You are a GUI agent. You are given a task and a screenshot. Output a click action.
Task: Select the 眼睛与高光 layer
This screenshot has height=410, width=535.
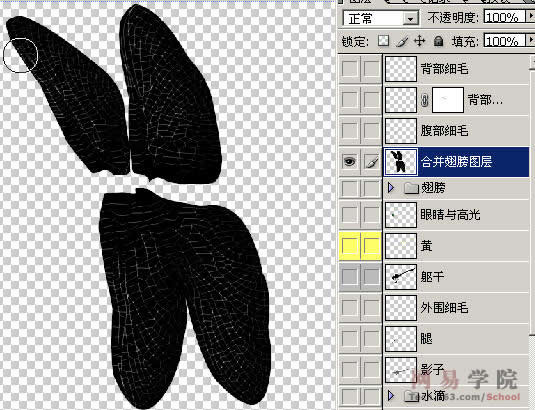pos(456,215)
